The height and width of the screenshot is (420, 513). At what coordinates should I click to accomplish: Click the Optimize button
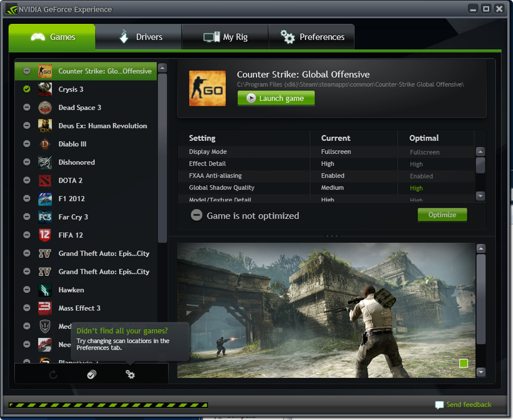click(x=442, y=215)
